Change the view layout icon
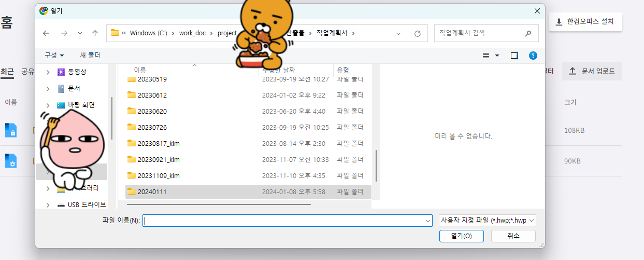The image size is (644, 260). [486, 56]
